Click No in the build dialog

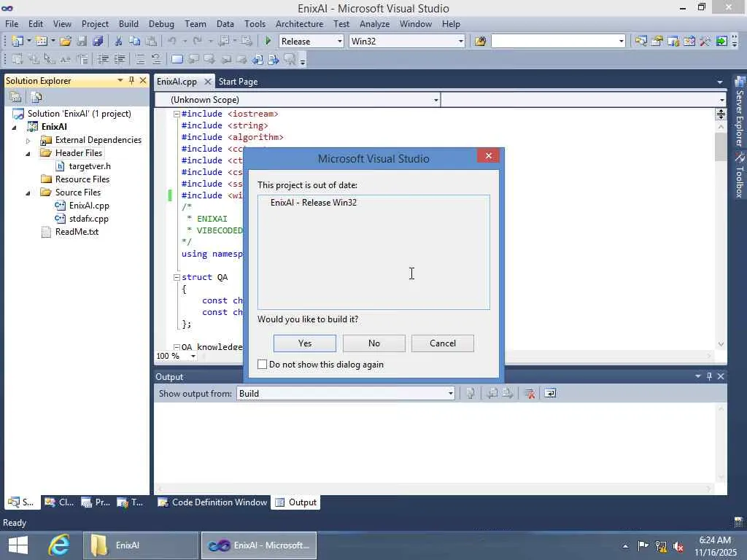[374, 343]
